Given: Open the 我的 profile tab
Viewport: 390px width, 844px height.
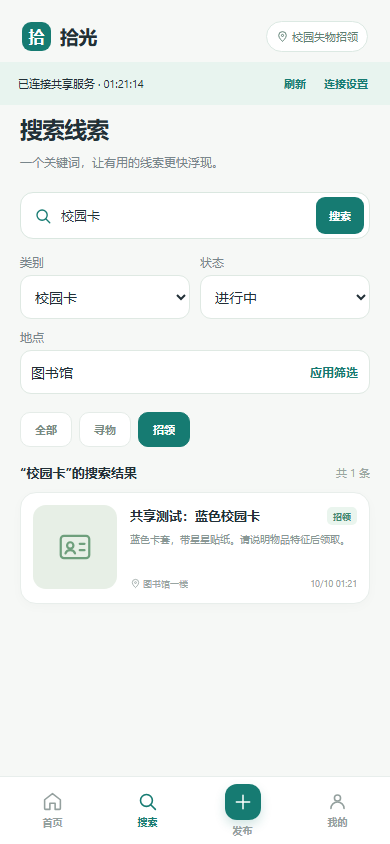Looking at the screenshot, I should pos(337,810).
